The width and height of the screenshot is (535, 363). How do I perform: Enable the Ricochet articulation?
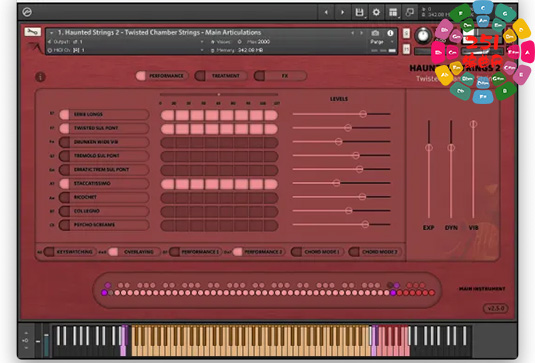tap(104, 197)
